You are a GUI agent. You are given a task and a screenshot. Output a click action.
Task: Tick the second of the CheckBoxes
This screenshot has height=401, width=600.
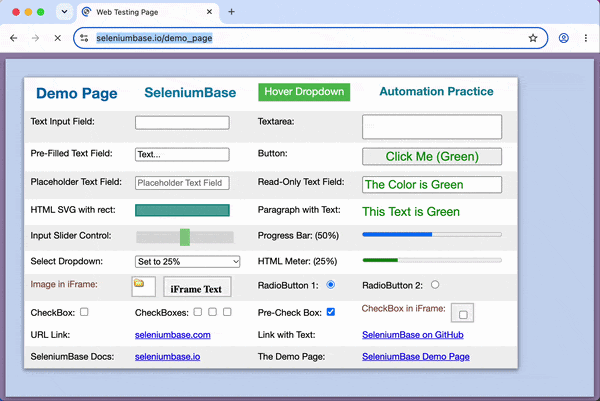click(x=212, y=312)
